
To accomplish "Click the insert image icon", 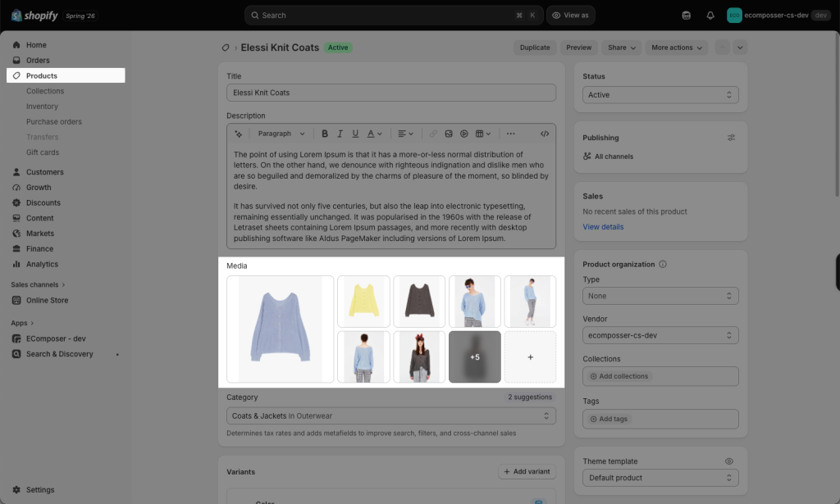I will [x=449, y=134].
